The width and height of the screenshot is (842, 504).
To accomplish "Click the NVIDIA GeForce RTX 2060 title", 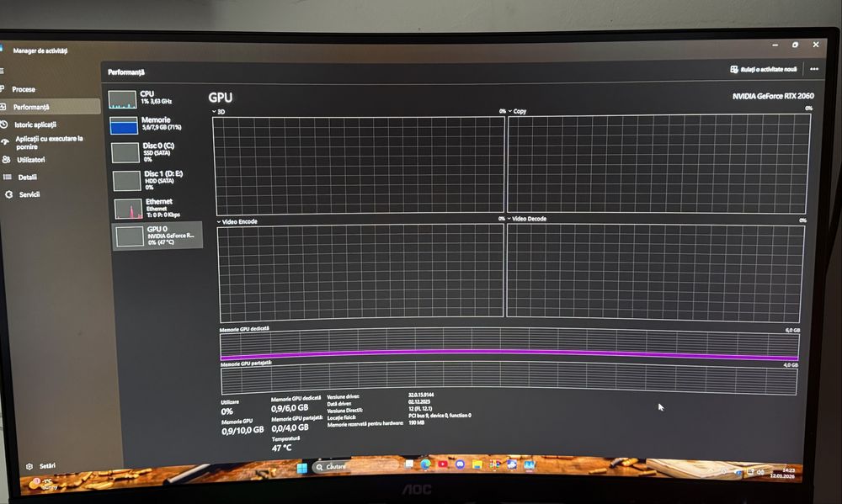I will click(773, 96).
